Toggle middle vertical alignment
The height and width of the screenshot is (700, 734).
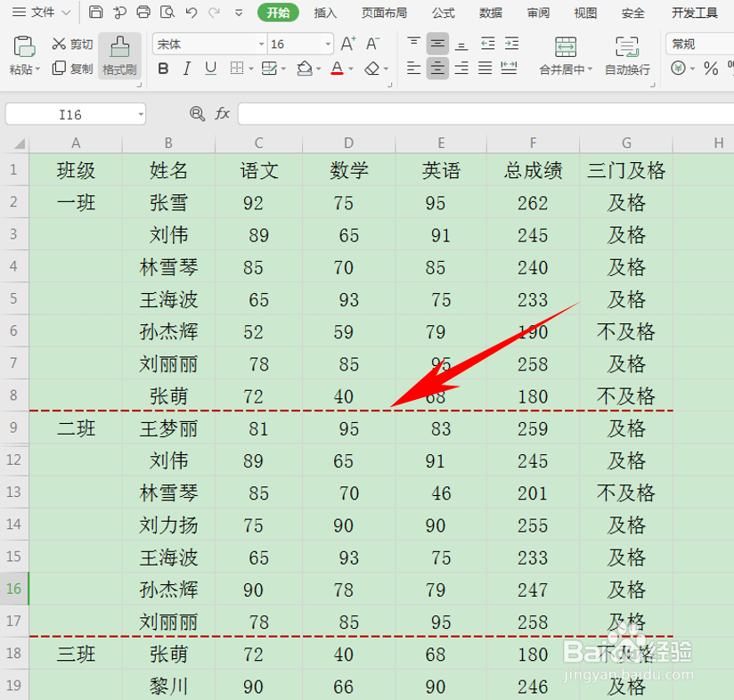click(x=437, y=44)
